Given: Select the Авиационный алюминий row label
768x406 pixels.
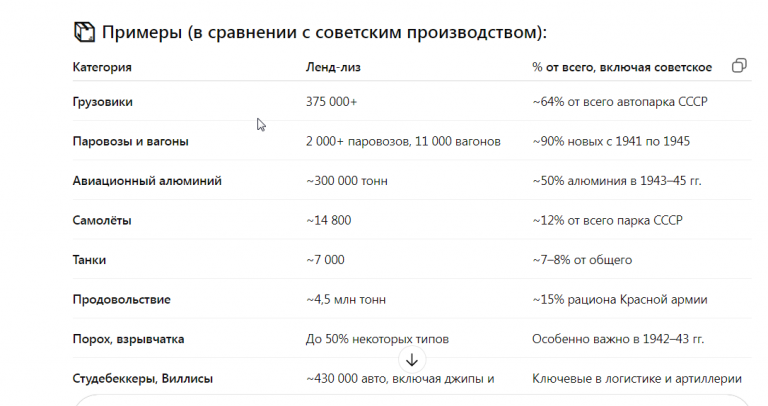Looking at the screenshot, I should [x=147, y=181].
